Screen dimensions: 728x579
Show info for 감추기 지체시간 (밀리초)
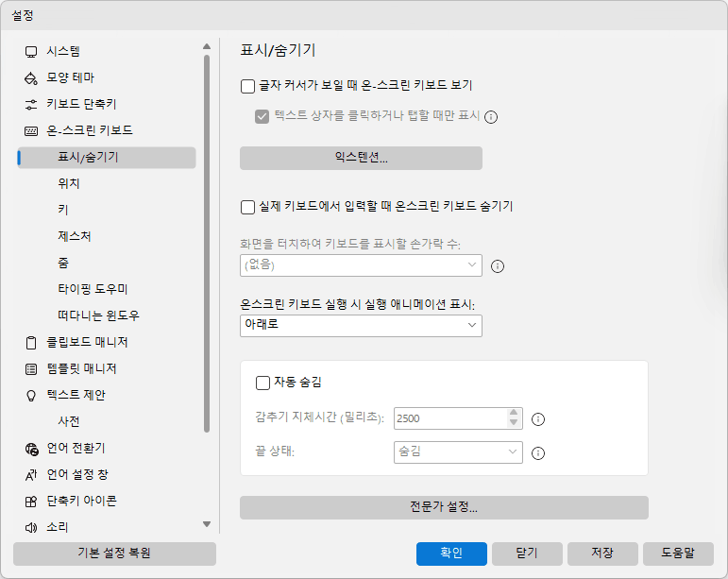(x=537, y=419)
